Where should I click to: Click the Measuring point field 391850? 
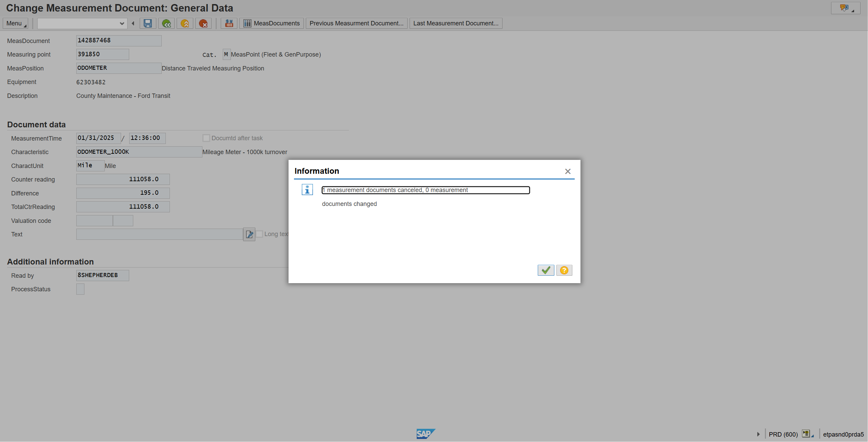pyautogui.click(x=102, y=54)
